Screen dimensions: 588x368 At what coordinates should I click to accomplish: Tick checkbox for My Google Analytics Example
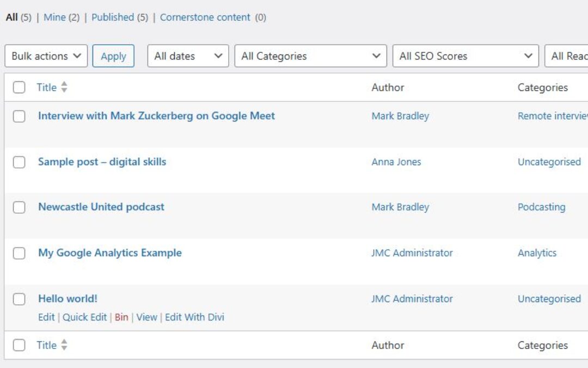click(x=19, y=253)
